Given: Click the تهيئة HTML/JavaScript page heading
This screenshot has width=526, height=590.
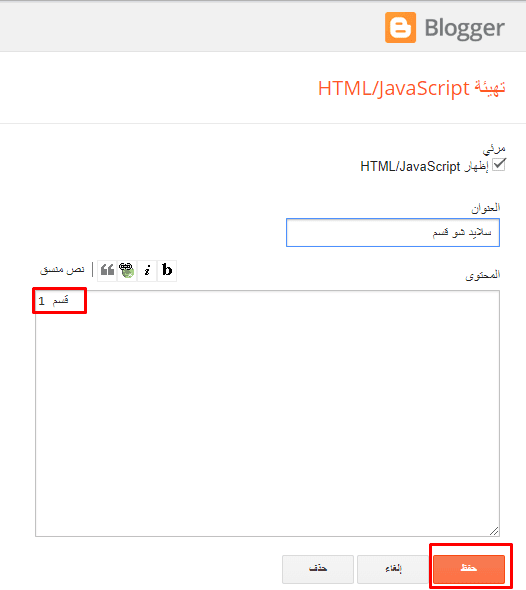Looking at the screenshot, I should (411, 88).
